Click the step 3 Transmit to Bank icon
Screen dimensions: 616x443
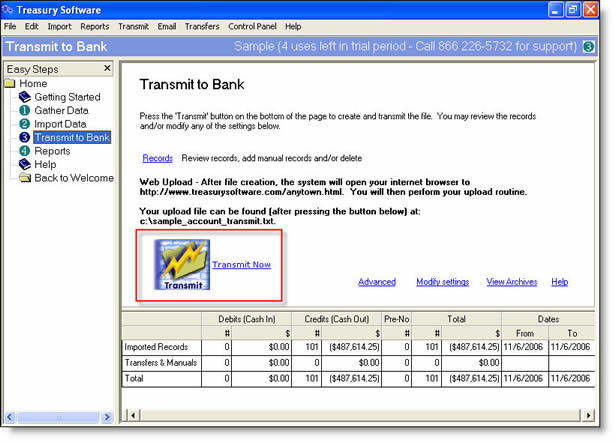tap(24, 137)
